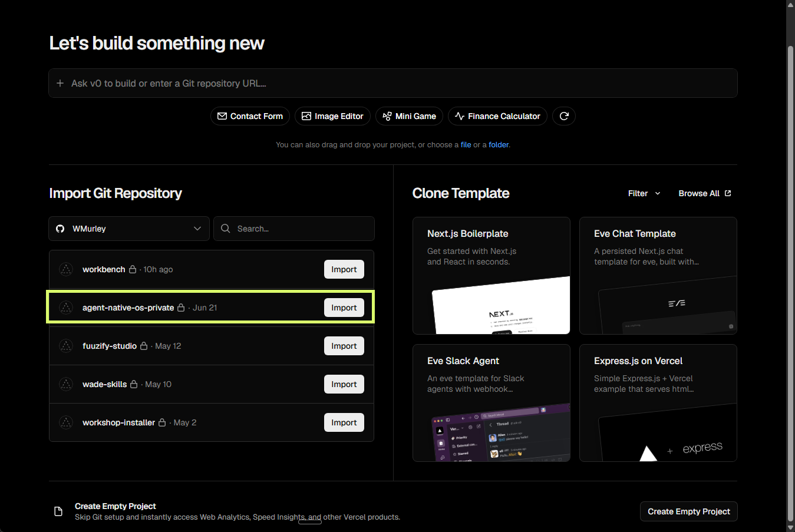Import the agent-native-os-private repository
The image size is (795, 532).
tap(344, 308)
